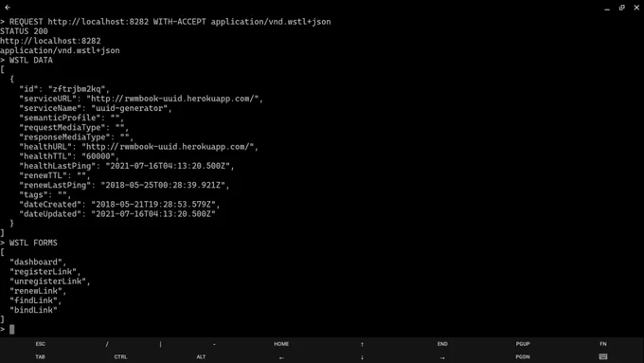Click the renewLastPing timestamp value
This screenshot has width=644, height=363.
(163, 185)
